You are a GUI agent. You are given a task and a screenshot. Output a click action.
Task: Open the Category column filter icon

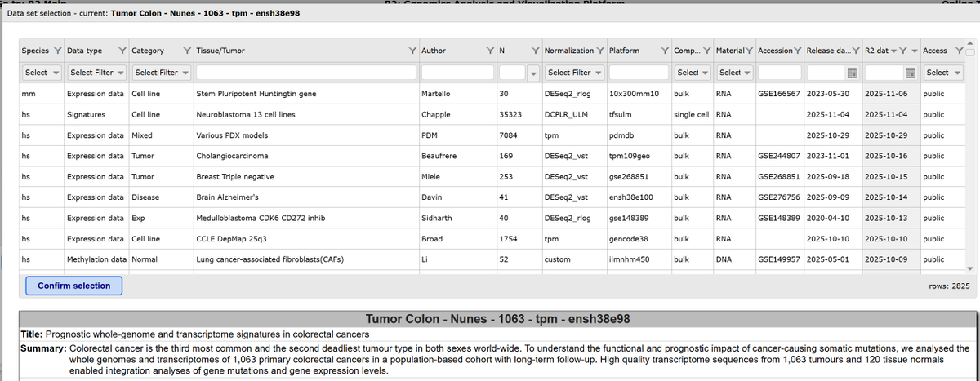[189, 51]
